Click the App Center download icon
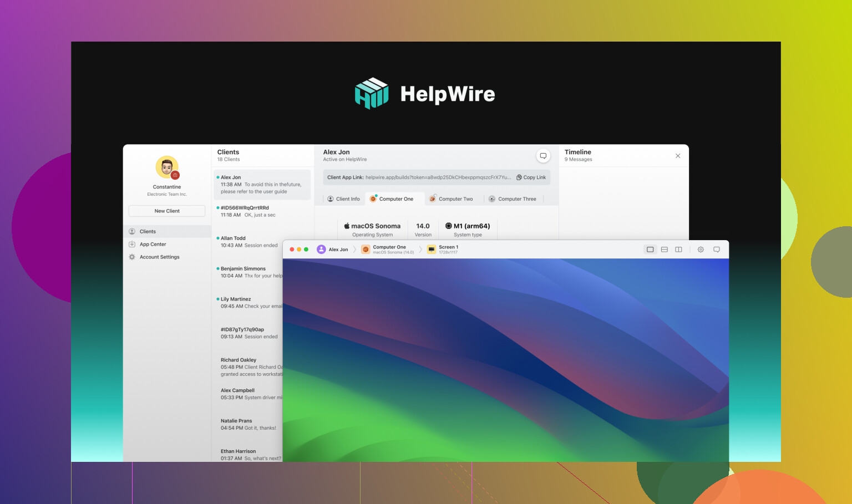852x504 pixels. [132, 244]
